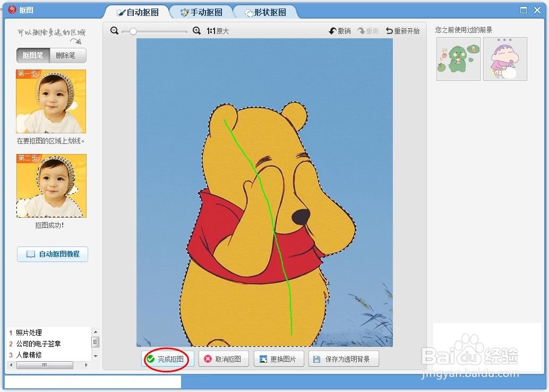This screenshot has width=549, height=392.
Task: Click 重新开始 to restart
Action: 402,31
